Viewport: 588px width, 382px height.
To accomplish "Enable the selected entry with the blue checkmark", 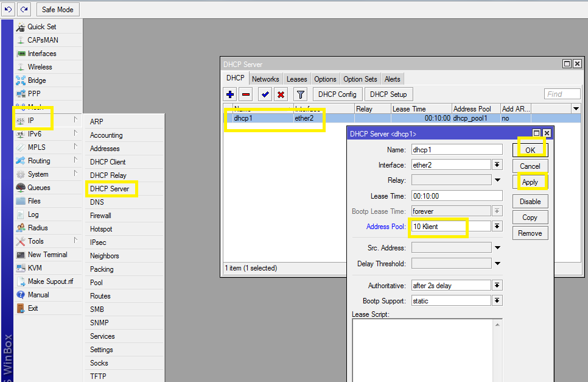I will click(x=265, y=94).
